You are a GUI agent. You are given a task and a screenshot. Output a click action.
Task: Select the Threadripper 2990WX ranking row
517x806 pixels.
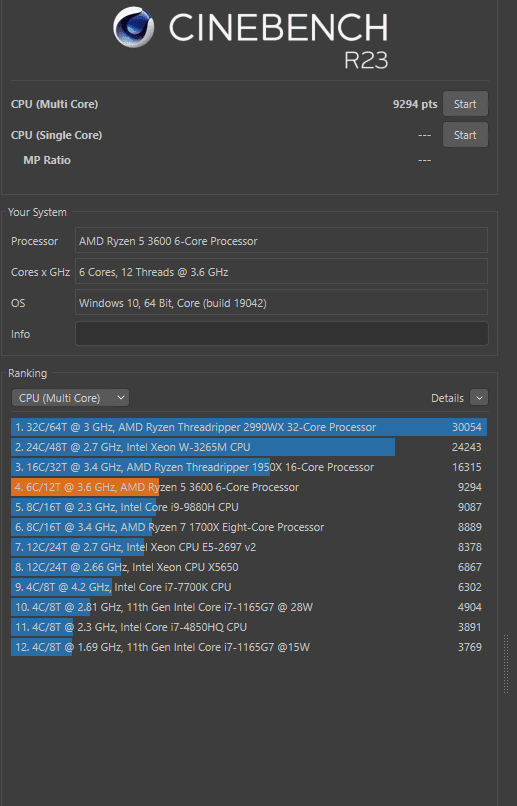click(249, 427)
